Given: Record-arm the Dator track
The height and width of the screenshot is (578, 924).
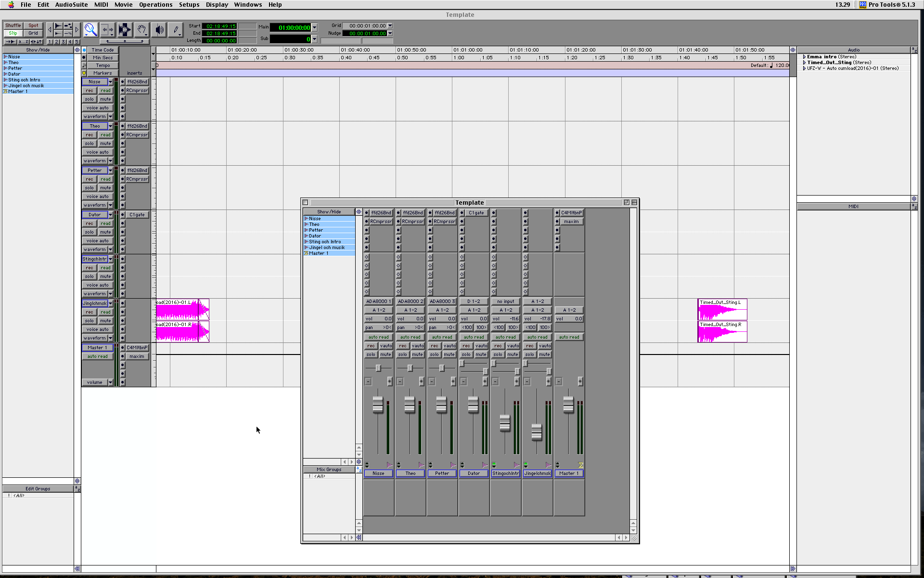Looking at the screenshot, I should click(90, 223).
